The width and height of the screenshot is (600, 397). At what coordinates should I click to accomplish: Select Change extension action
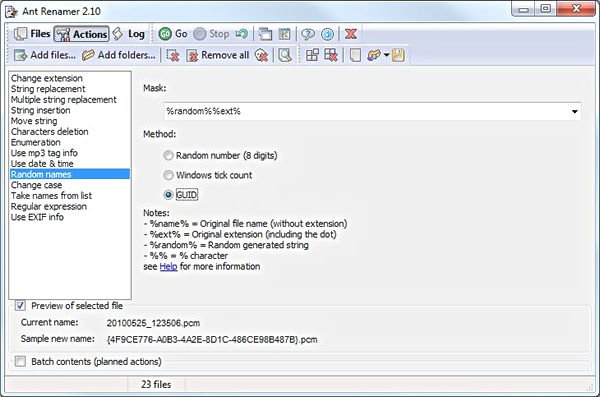[47, 78]
